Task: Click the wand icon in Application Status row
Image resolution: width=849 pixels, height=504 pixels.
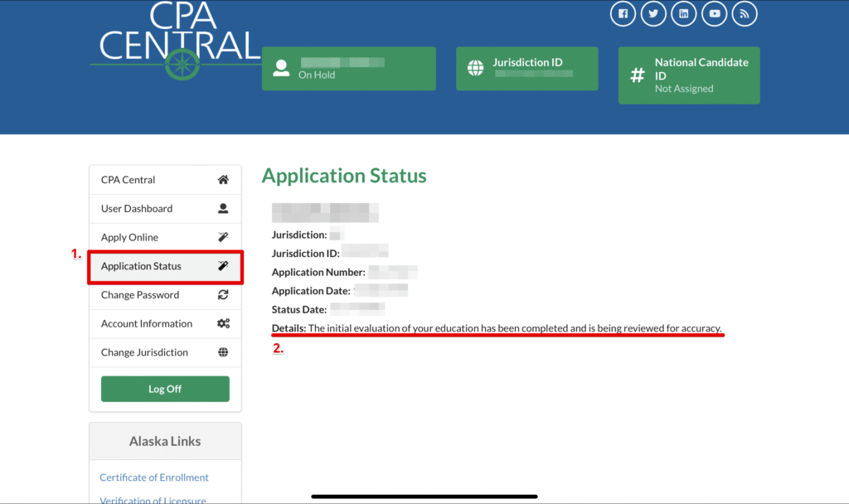Action: click(223, 266)
